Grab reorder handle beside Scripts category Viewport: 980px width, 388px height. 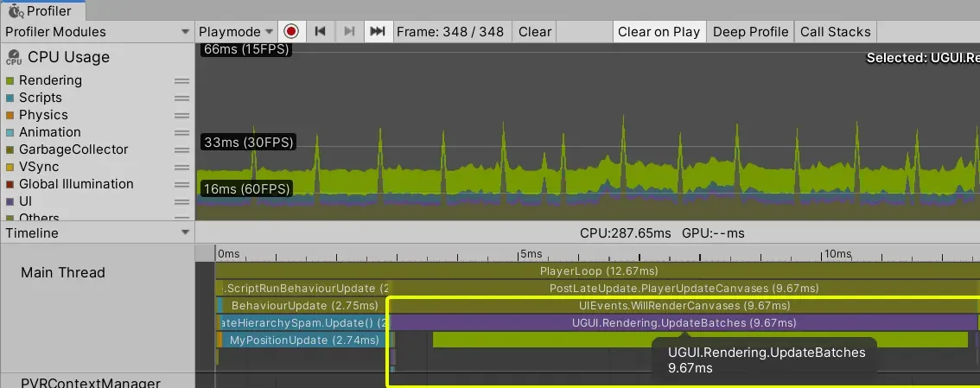tap(181, 99)
